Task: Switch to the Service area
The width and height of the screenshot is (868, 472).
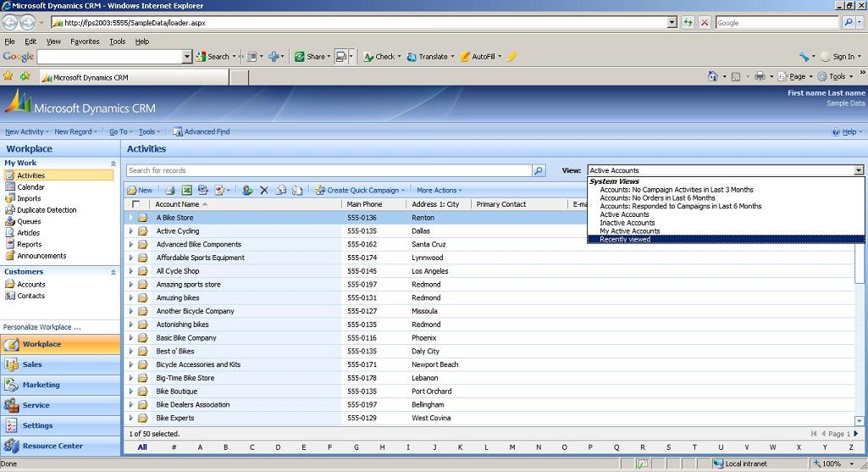Action: 60,406
